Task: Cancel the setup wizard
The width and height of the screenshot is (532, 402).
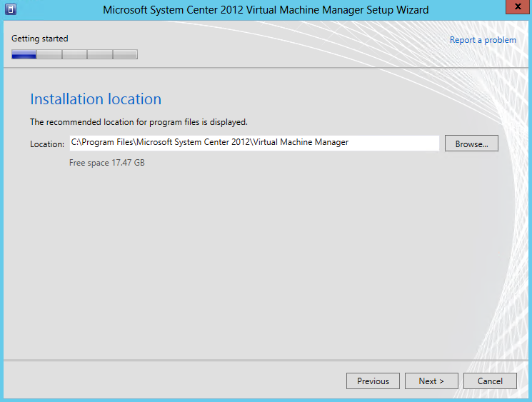Action: click(x=490, y=381)
